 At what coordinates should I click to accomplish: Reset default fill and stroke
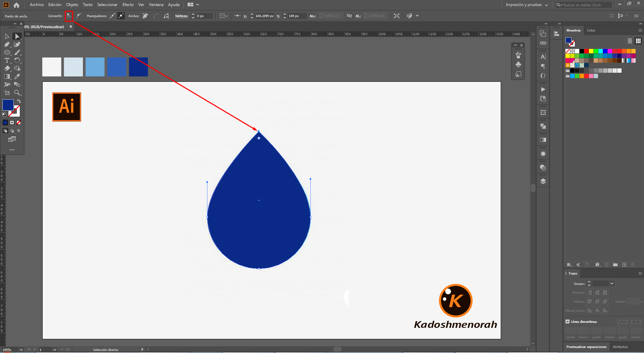(x=4, y=115)
